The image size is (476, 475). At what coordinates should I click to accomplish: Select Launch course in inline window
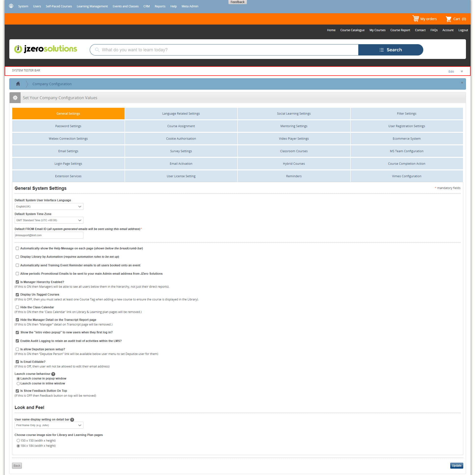point(18,383)
